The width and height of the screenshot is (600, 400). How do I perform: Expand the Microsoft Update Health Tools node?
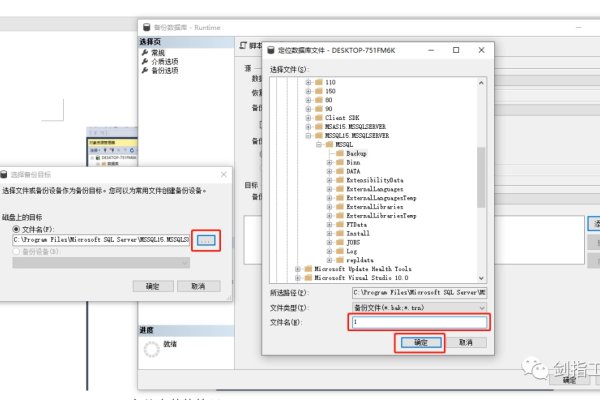[296, 269]
